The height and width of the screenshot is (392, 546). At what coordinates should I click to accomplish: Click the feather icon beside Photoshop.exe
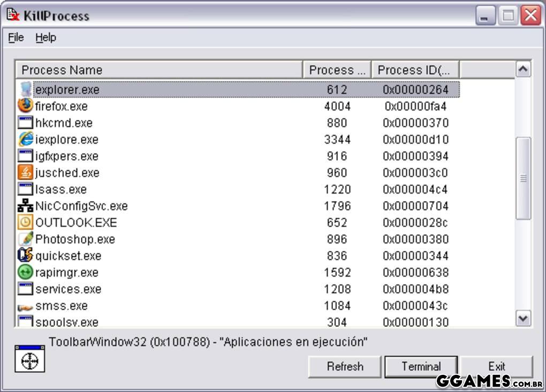coord(25,239)
